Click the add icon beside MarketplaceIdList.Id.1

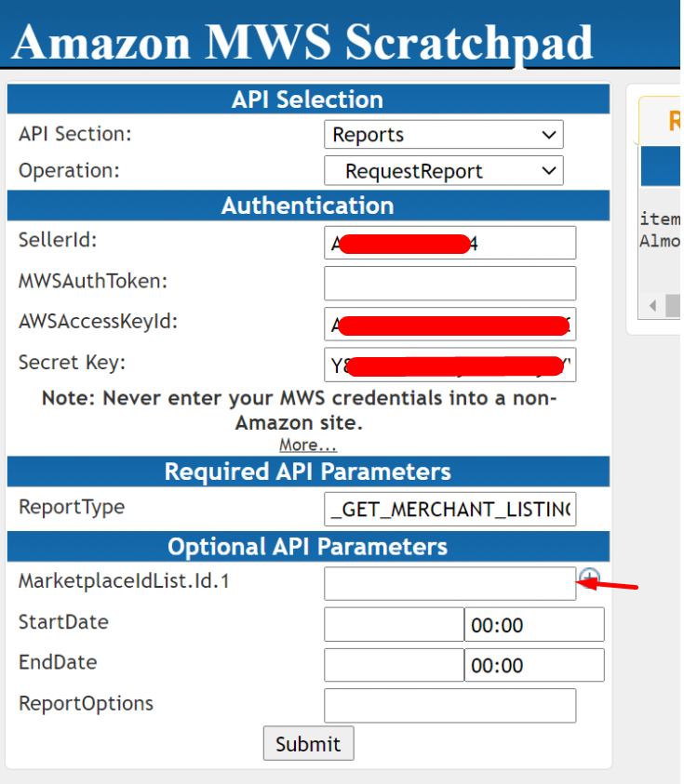(x=587, y=578)
